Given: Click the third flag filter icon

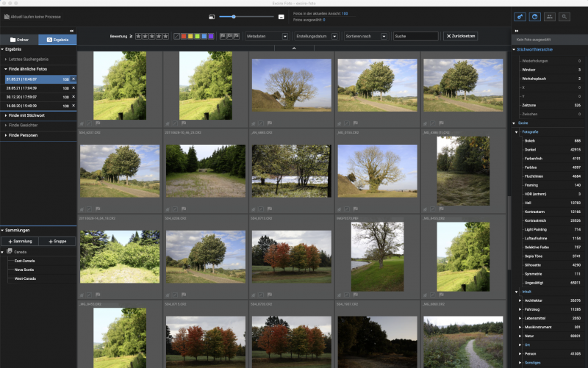Looking at the screenshot, I should click(x=236, y=36).
